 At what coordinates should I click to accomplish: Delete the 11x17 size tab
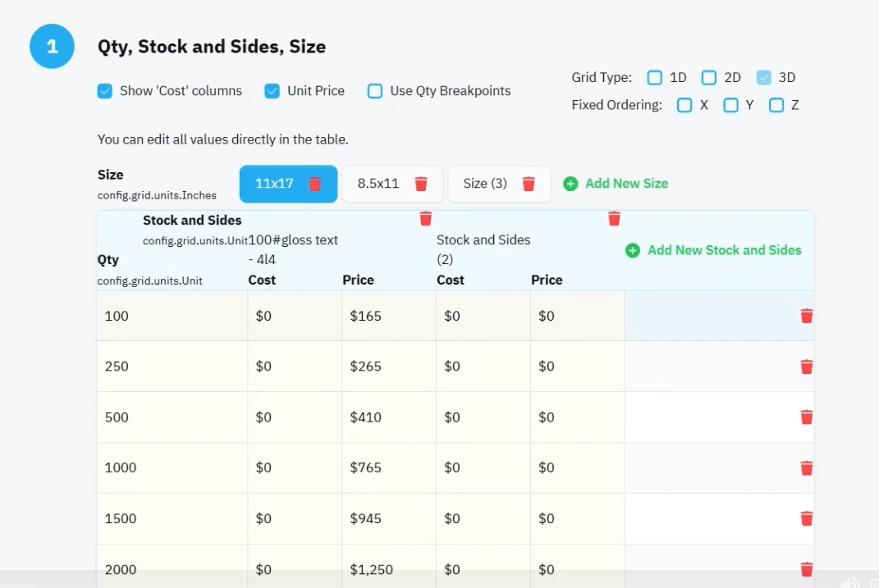coord(315,184)
